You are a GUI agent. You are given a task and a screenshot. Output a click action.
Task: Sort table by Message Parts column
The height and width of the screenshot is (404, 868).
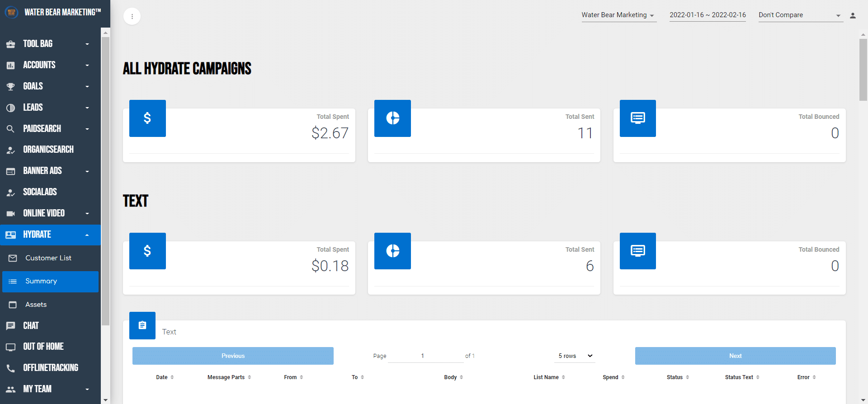pyautogui.click(x=229, y=377)
